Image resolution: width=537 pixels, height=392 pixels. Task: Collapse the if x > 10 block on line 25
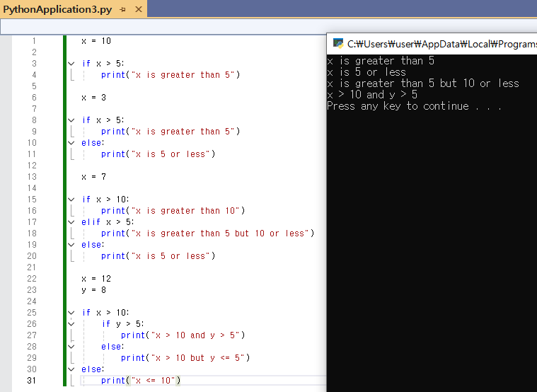point(71,312)
